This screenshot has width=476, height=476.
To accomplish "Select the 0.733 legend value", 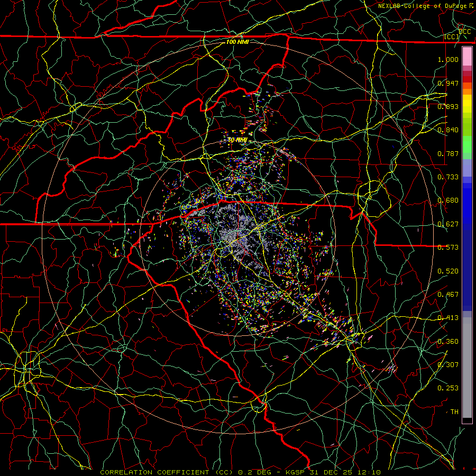I will coord(448,177).
